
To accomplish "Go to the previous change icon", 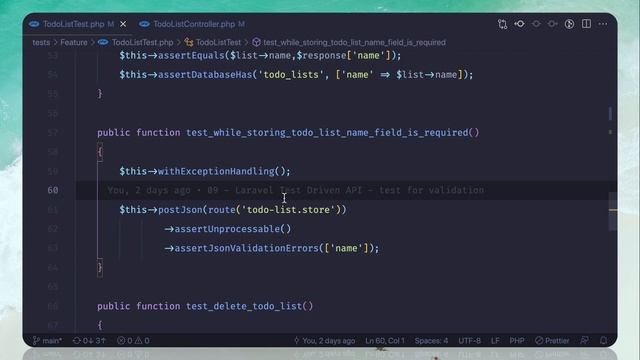I will [536, 24].
